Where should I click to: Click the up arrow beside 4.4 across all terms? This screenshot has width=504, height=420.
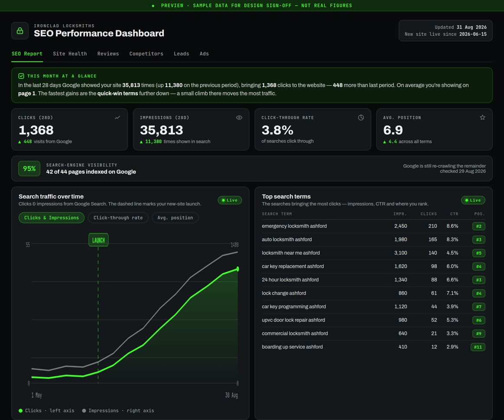(384, 142)
